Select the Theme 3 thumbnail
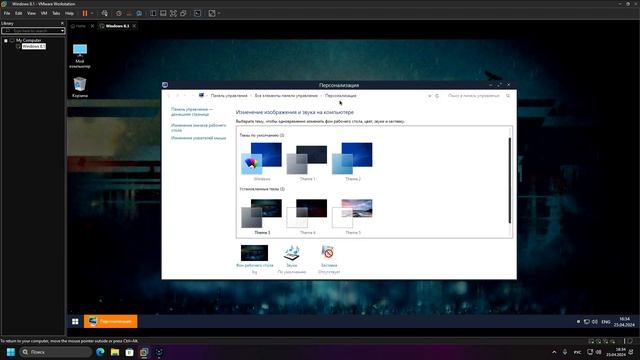This screenshot has height=360, width=640. 262,216
